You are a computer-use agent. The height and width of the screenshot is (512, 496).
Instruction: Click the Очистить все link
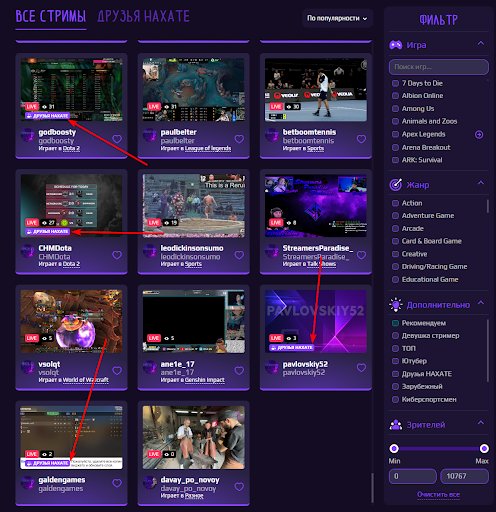point(438,494)
